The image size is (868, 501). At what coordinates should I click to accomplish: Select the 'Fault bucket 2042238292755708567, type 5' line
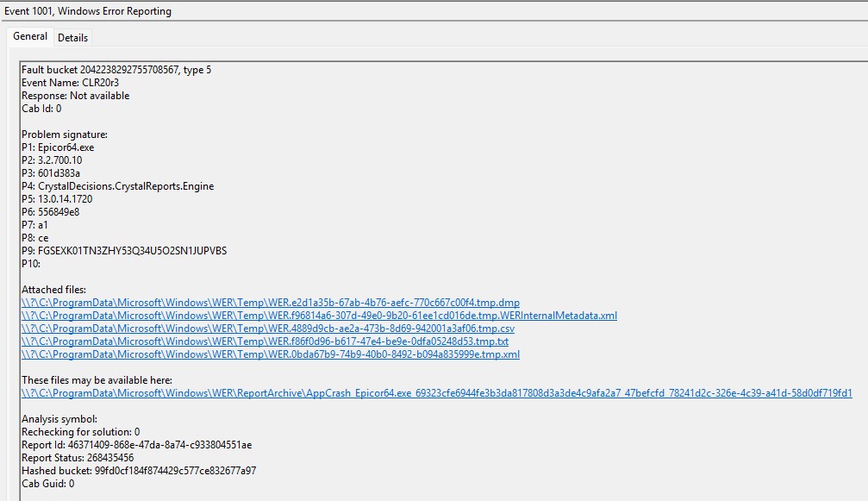click(x=116, y=70)
